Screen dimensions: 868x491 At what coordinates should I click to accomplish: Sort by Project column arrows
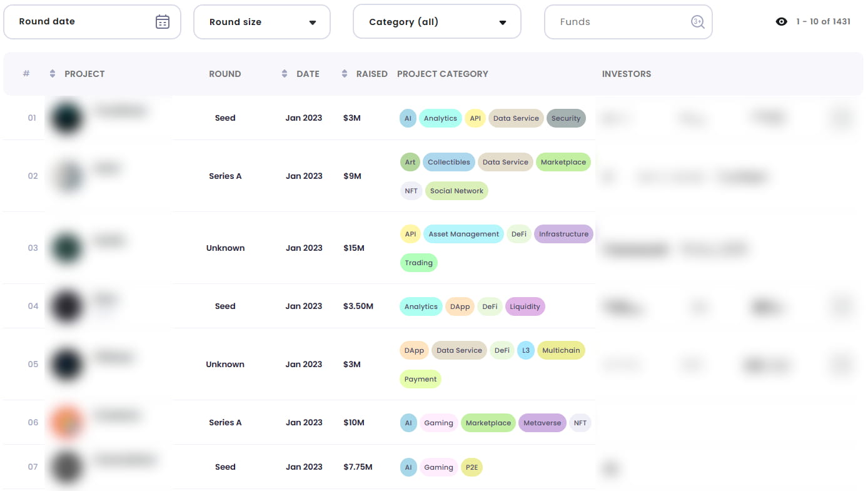[53, 74]
